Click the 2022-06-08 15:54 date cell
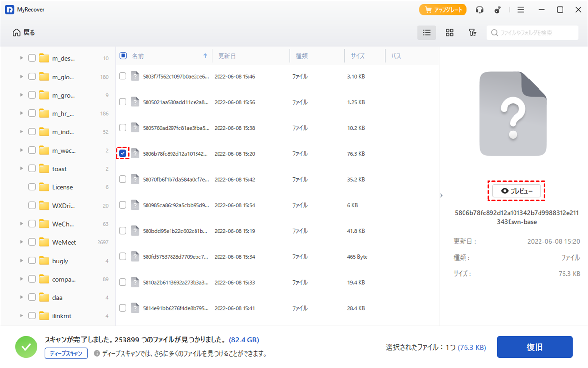The image size is (588, 368). 235,205
